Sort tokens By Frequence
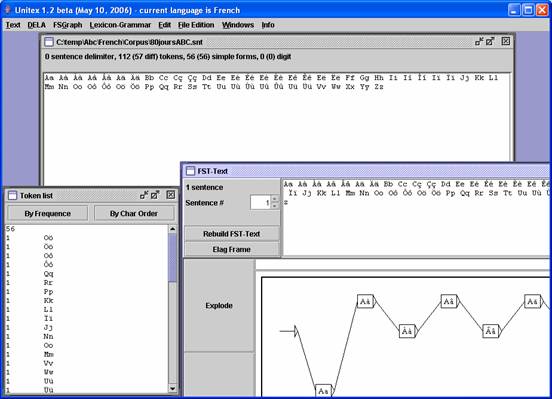552x399 pixels. coord(48,213)
